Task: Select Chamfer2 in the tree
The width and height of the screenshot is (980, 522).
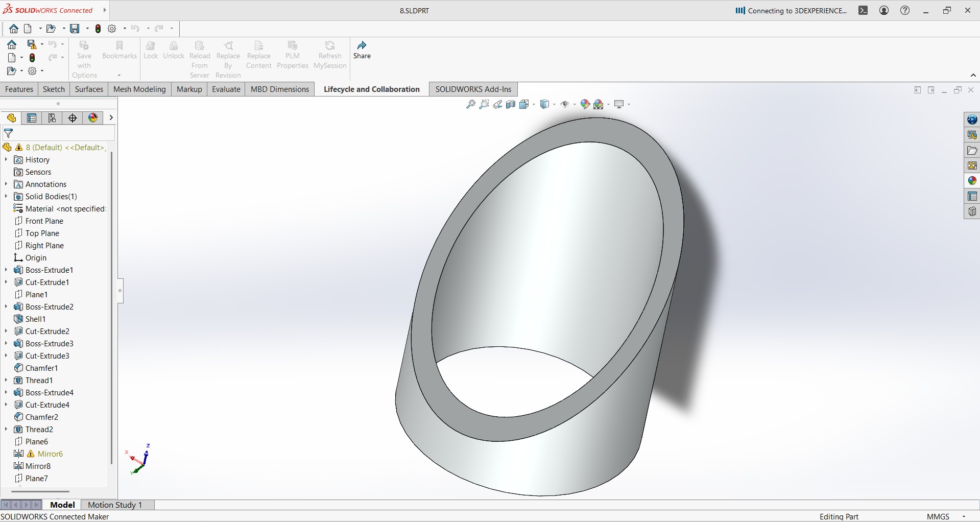Action: click(x=41, y=417)
